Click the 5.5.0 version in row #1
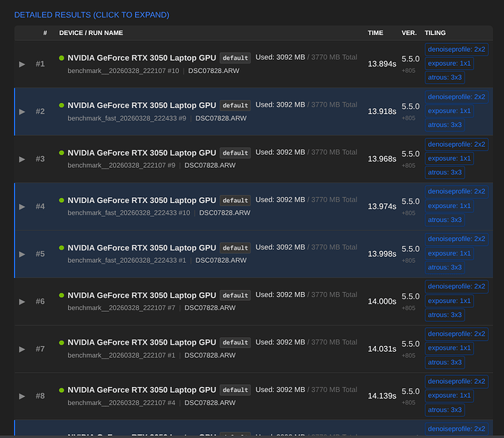The width and height of the screenshot is (504, 438). [411, 59]
